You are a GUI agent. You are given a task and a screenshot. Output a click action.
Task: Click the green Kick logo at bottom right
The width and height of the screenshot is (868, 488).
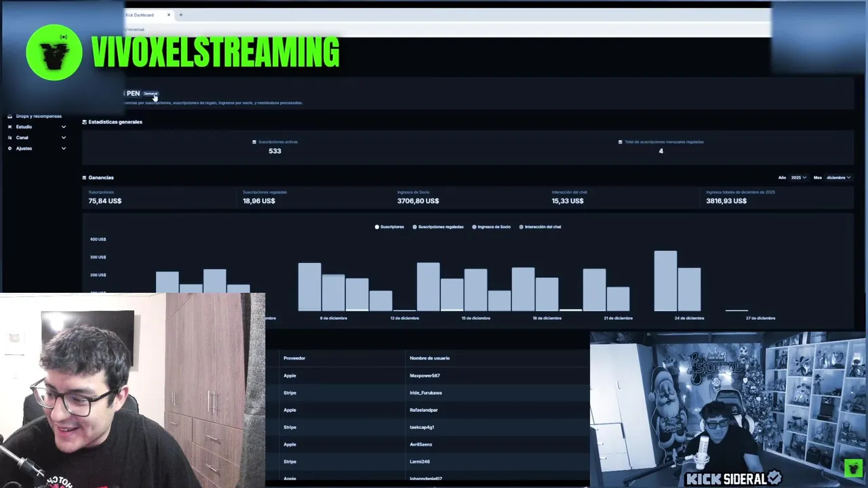click(853, 468)
